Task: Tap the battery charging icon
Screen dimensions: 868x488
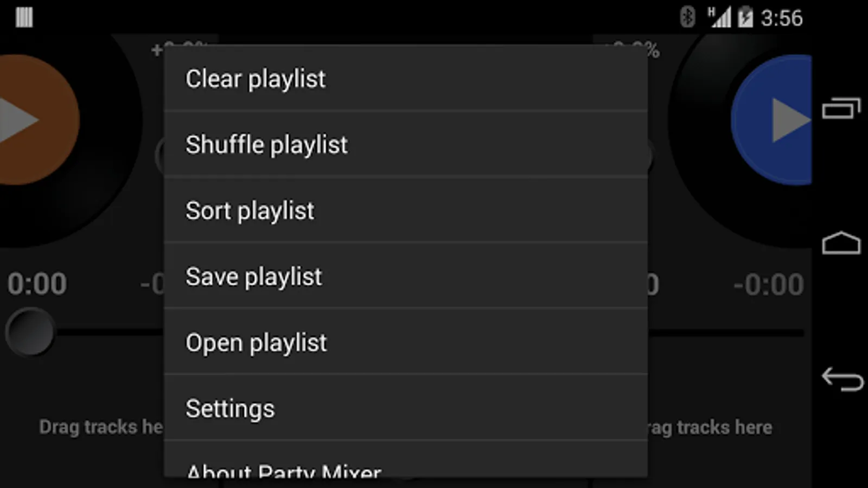Action: [x=745, y=17]
